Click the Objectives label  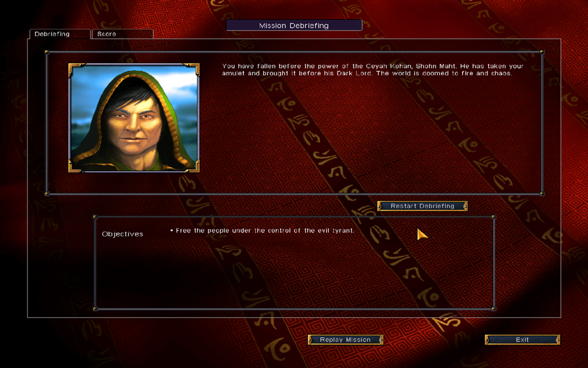click(123, 234)
